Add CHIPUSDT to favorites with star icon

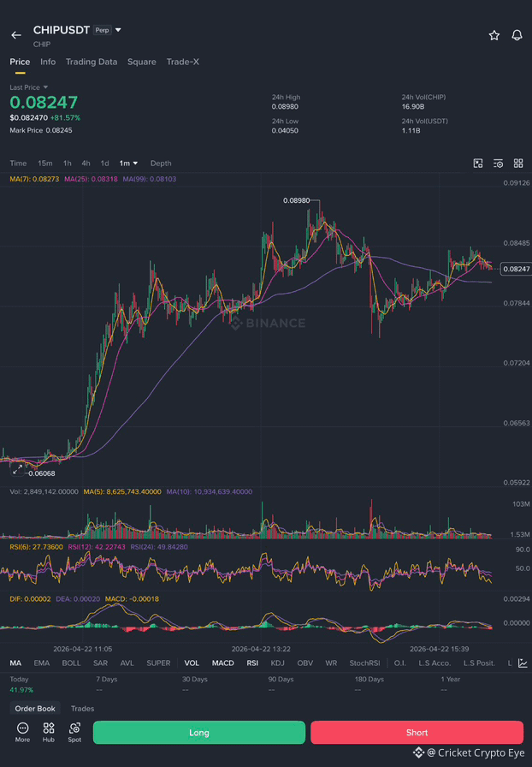(x=494, y=35)
